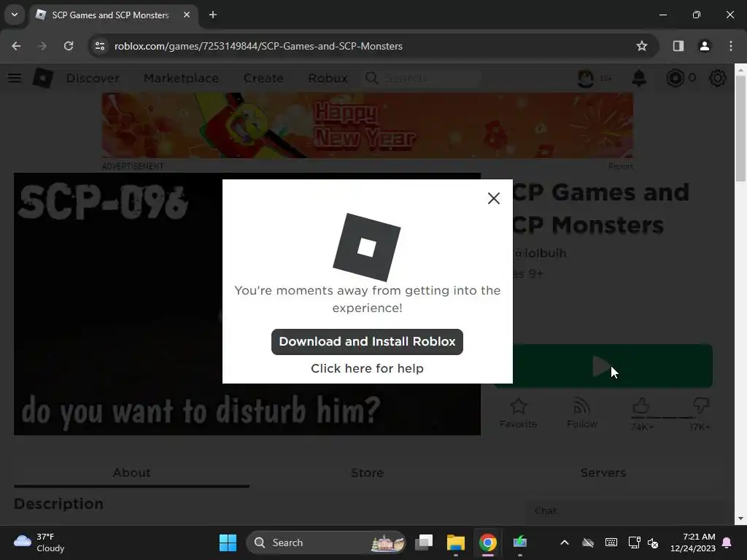Close the Roblox download dialog
Image resolution: width=747 pixels, height=560 pixels.
494,198
